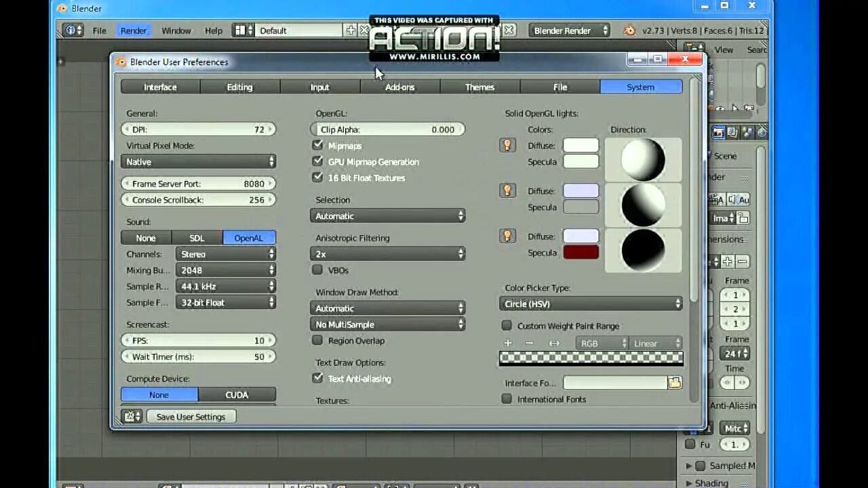Enable Custom Weight Paint Range
Viewport: 868px width, 488px height.
(x=507, y=325)
